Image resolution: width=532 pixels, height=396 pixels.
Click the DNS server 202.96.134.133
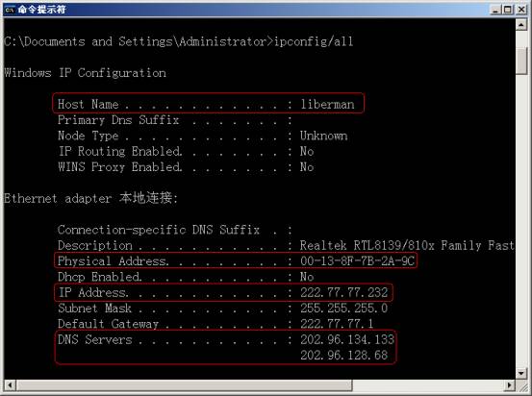tap(347, 339)
